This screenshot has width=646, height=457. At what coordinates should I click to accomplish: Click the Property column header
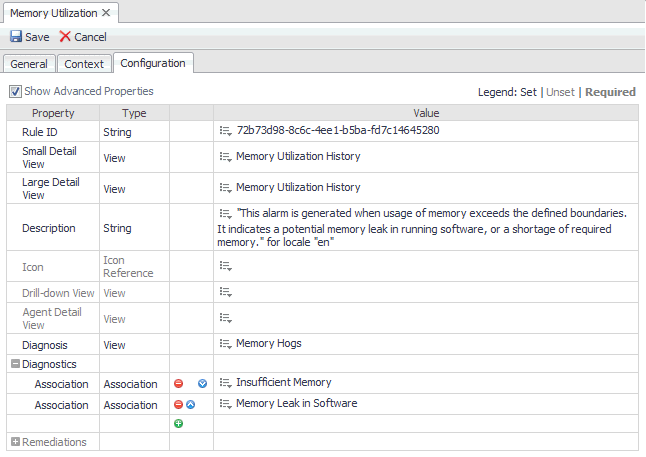pos(53,113)
